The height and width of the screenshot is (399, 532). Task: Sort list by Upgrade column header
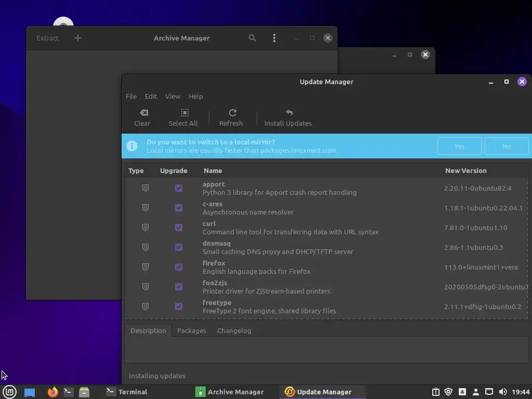click(174, 170)
